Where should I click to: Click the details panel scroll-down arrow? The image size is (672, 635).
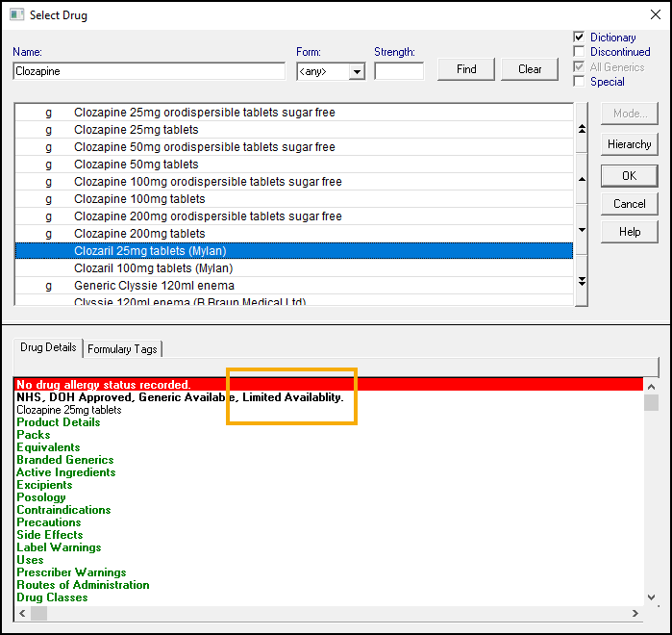point(651,597)
